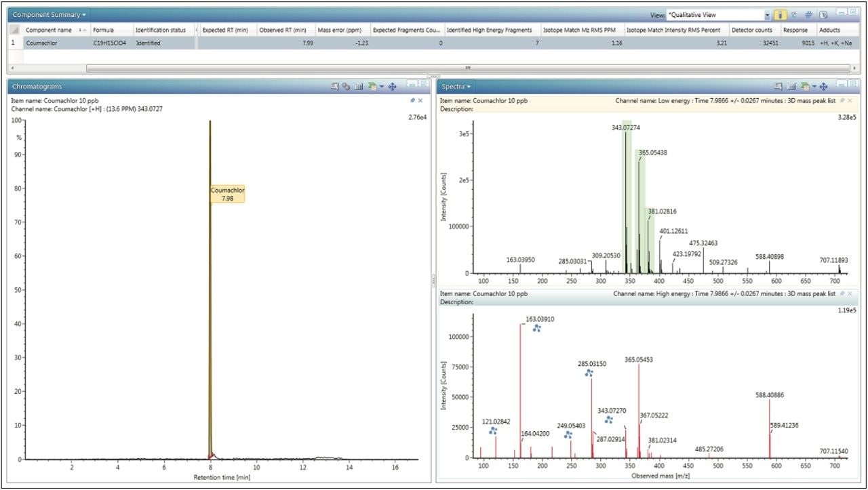Open the Spectra panel dropdown menu
868x490 pixels.
(457, 87)
